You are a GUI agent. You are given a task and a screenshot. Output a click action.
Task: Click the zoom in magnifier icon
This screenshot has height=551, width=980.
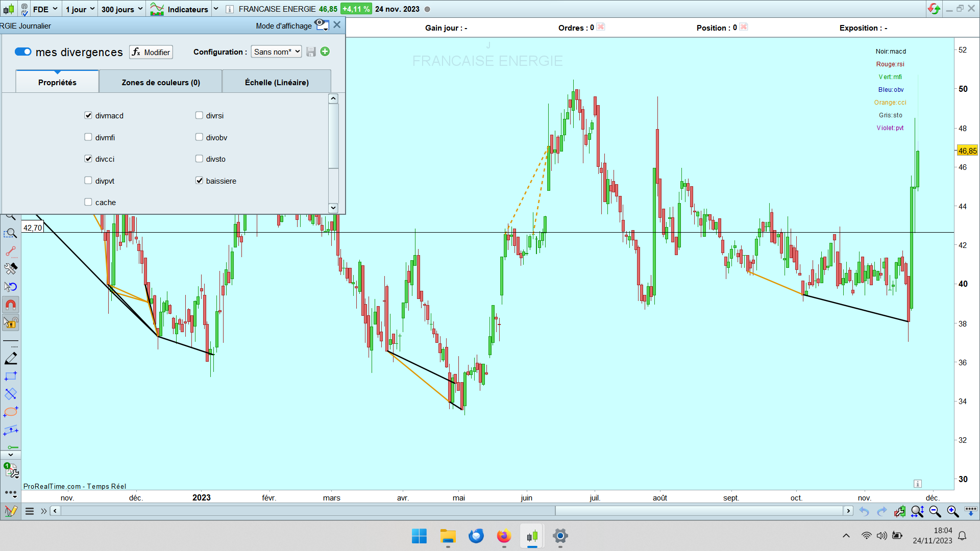[x=952, y=511]
